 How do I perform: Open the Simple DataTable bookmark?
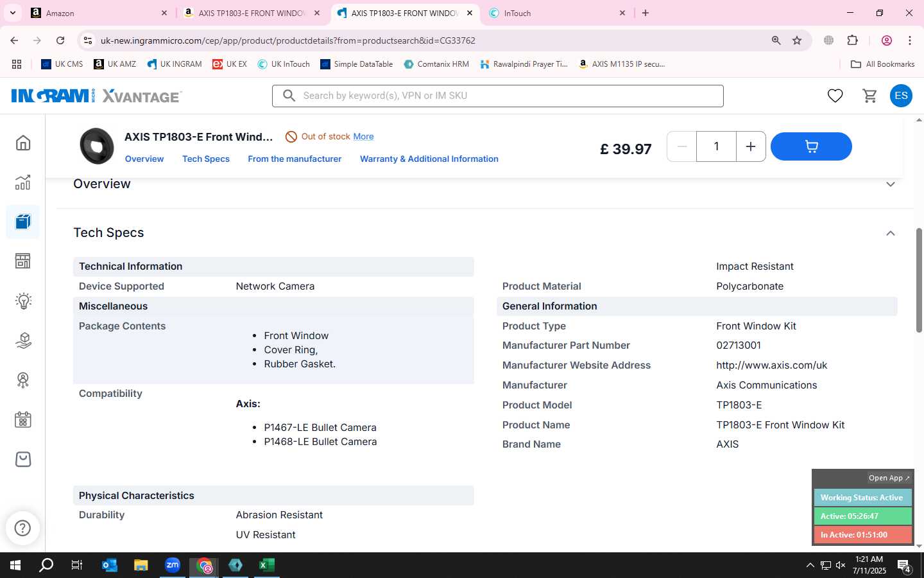[x=357, y=64]
